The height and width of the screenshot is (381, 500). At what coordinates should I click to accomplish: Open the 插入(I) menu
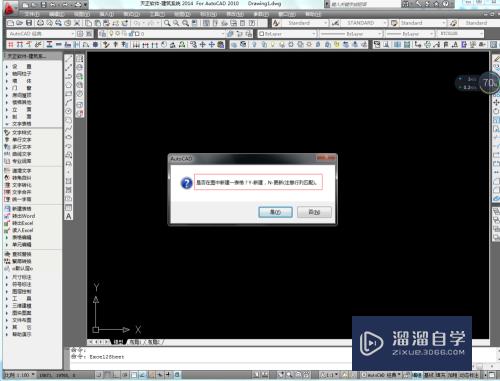point(107,14)
